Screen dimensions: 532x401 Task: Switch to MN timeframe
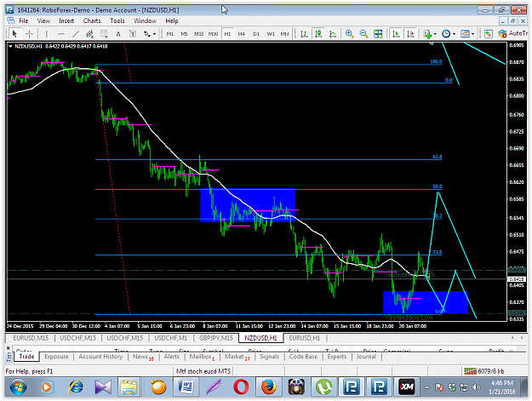pos(284,33)
